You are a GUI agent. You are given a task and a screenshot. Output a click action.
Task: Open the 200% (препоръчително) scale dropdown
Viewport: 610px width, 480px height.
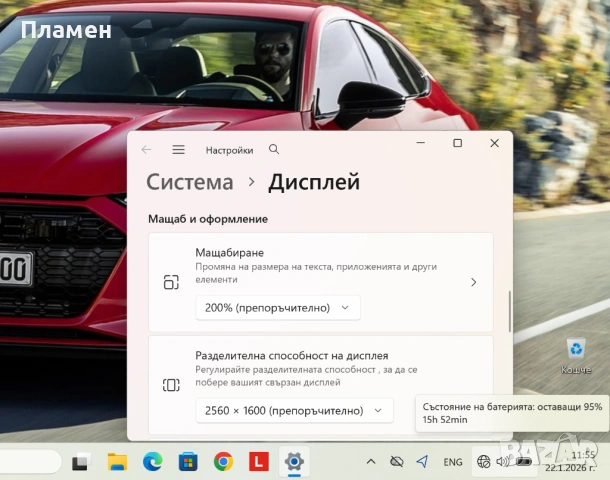point(278,308)
